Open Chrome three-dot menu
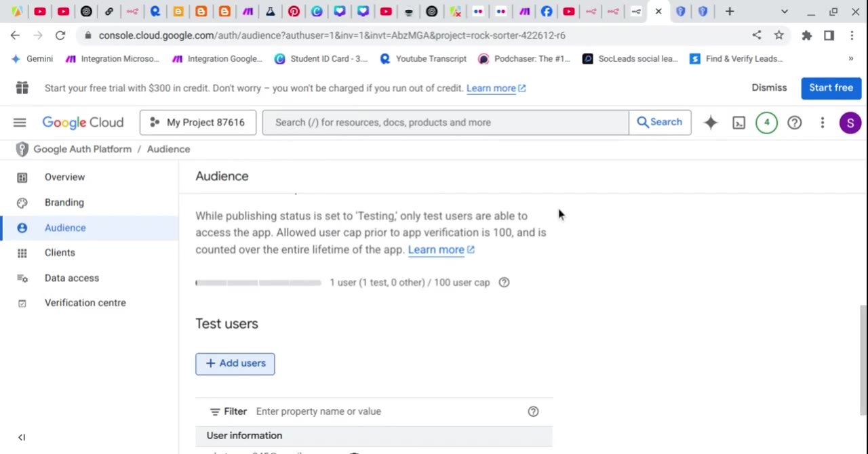The width and height of the screenshot is (868, 454). pyautogui.click(x=852, y=35)
